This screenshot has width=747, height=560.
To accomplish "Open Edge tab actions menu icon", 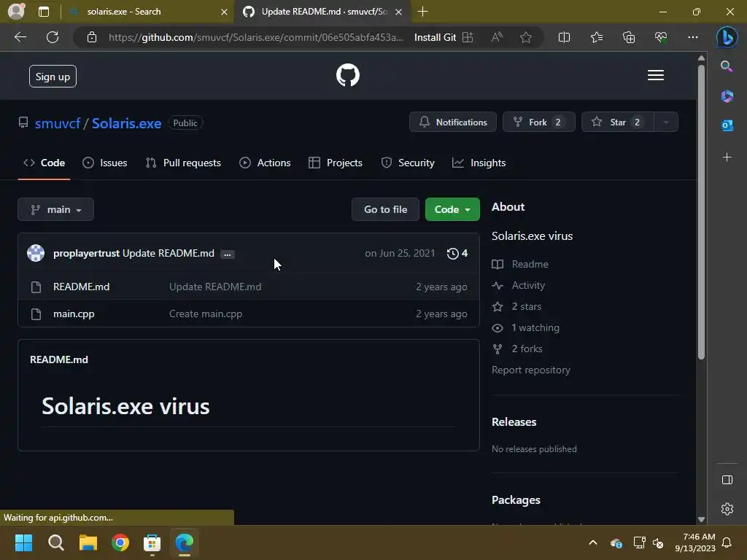I will [44, 12].
